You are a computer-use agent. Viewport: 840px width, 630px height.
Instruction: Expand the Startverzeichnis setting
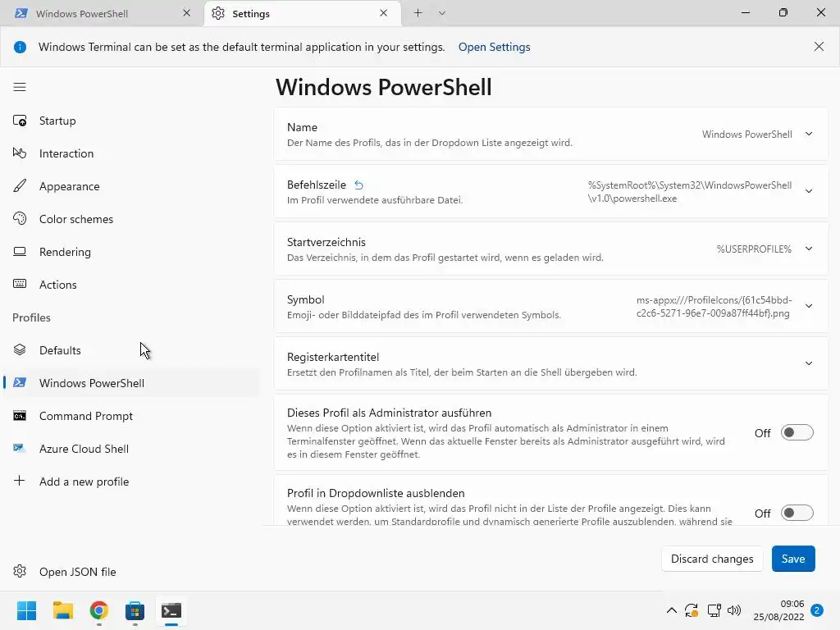(809, 249)
